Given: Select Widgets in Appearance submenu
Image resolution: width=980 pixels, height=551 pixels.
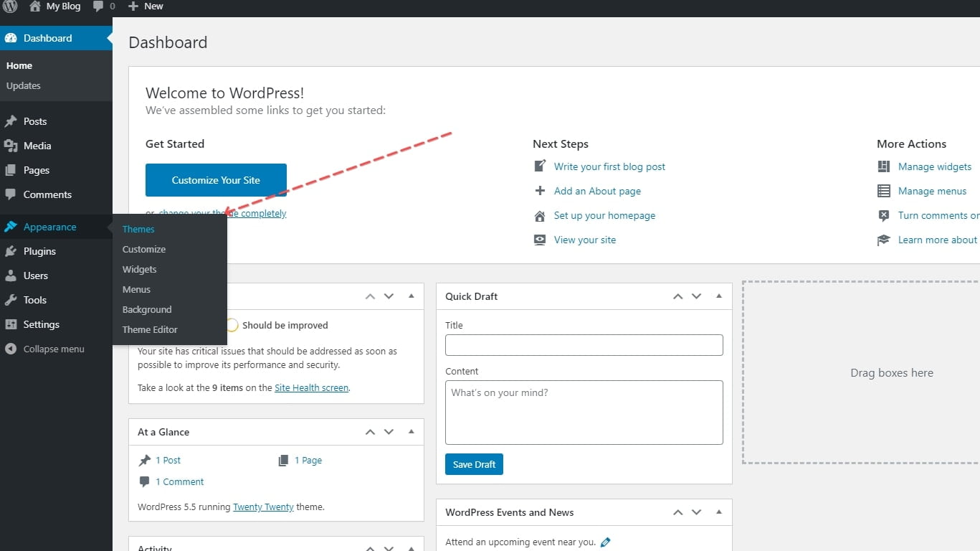Looking at the screenshot, I should (x=139, y=270).
